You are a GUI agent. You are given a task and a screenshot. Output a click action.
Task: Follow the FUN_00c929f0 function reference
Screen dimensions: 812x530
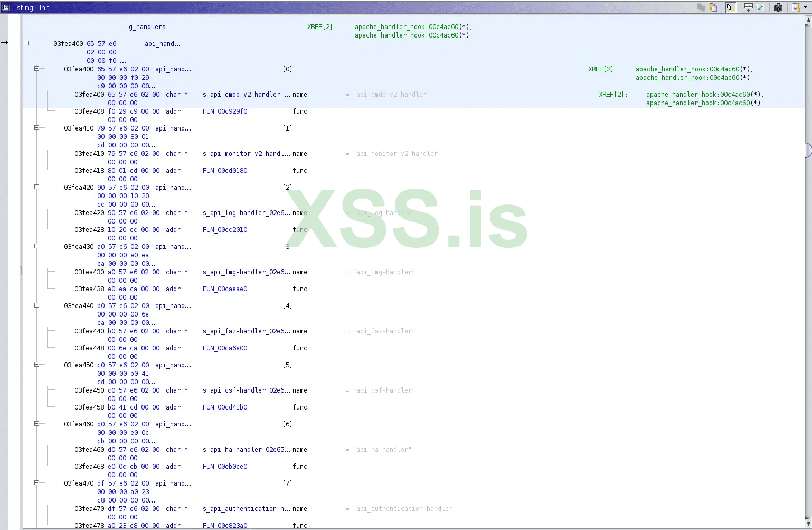225,111
